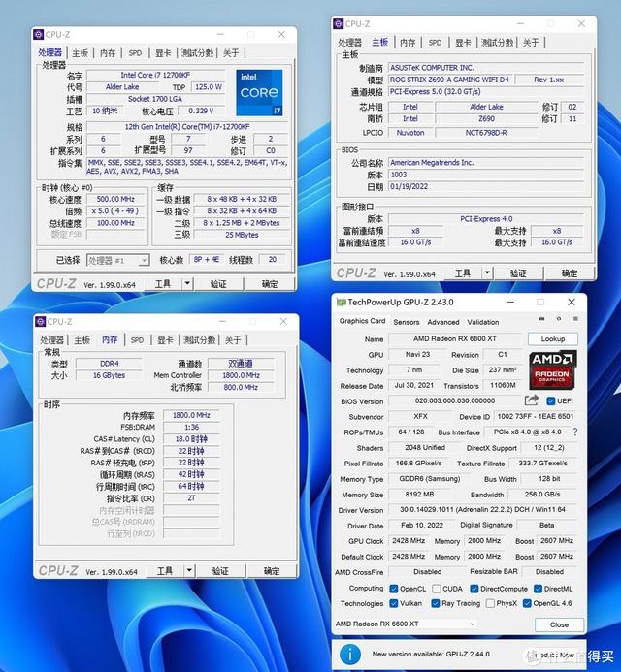This screenshot has height=672, width=621.
Task: Click the 内存频率 value 1800.0 MHz
Action: pos(191,415)
